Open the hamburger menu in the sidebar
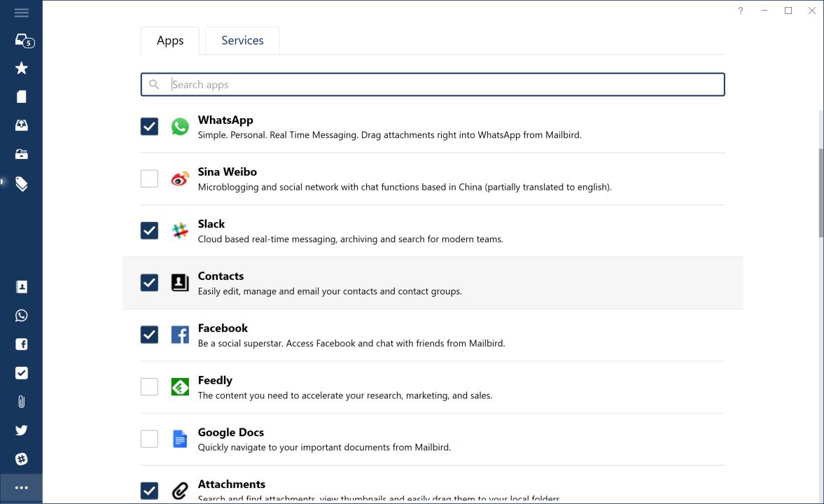 pos(22,13)
